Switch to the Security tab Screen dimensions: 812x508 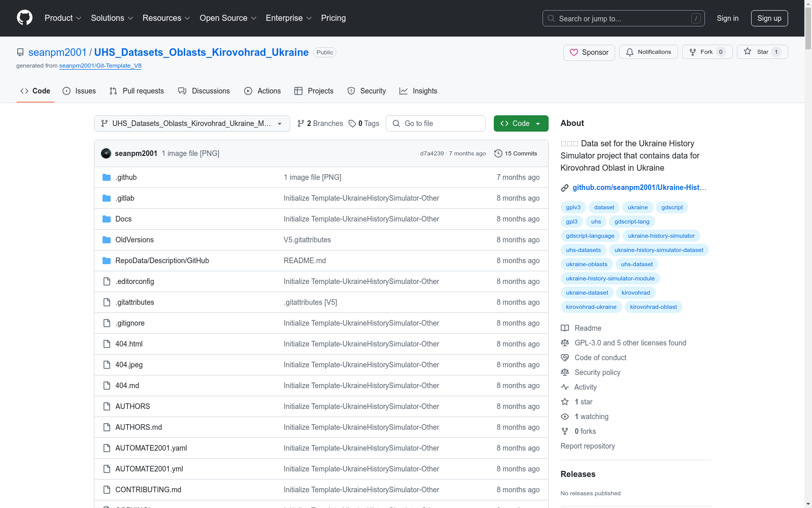pyautogui.click(x=367, y=91)
